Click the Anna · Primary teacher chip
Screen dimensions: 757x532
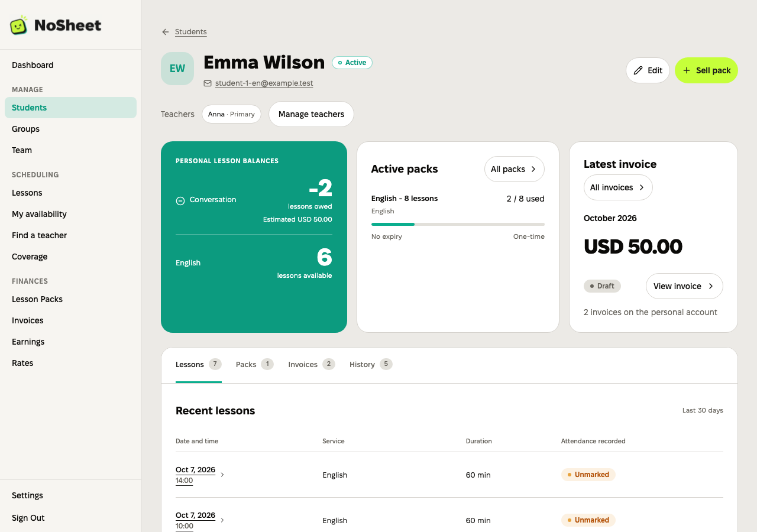coord(231,114)
